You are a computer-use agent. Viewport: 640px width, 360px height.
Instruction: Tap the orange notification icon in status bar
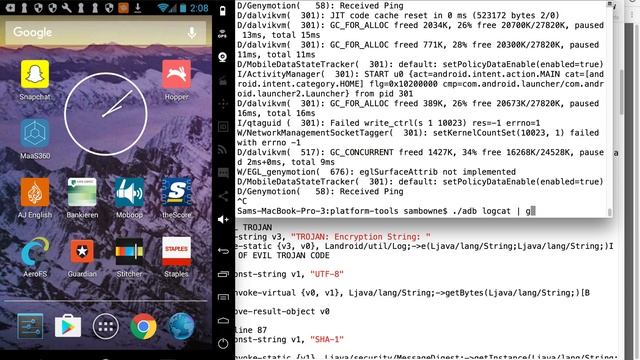(123, 8)
